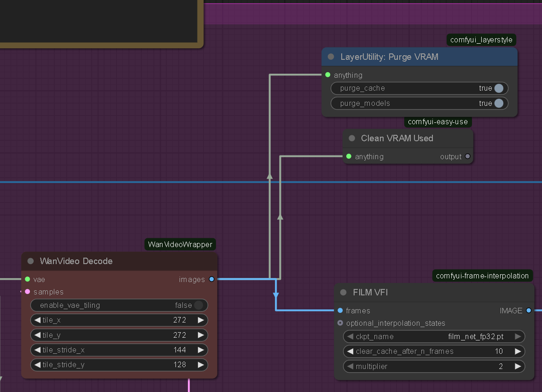The image size is (542, 392).
Task: Click the anything input socket on Purge VRAM
Action: pos(328,75)
